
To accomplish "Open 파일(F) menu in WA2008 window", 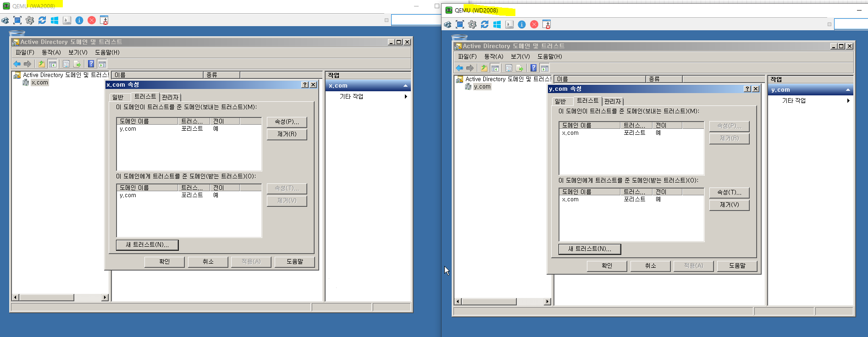I will click(25, 52).
